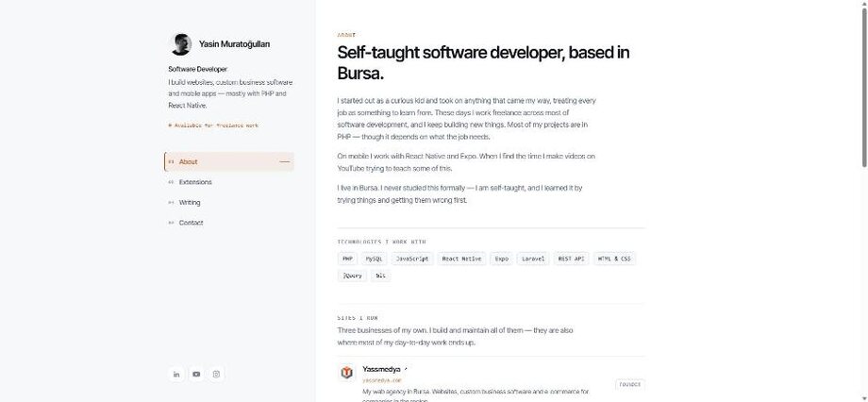Click the React Native technology tag
Image resolution: width=868 pixels, height=402 pixels.
(461, 259)
